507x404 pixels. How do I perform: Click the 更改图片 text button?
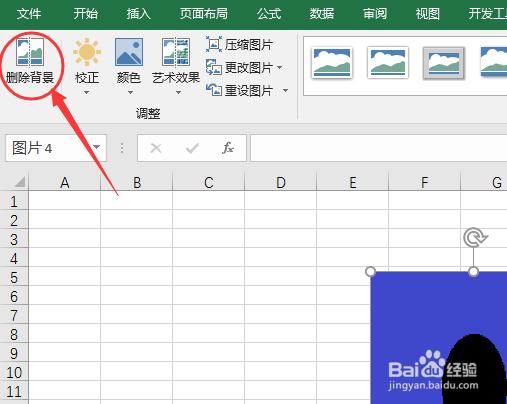tap(249, 68)
